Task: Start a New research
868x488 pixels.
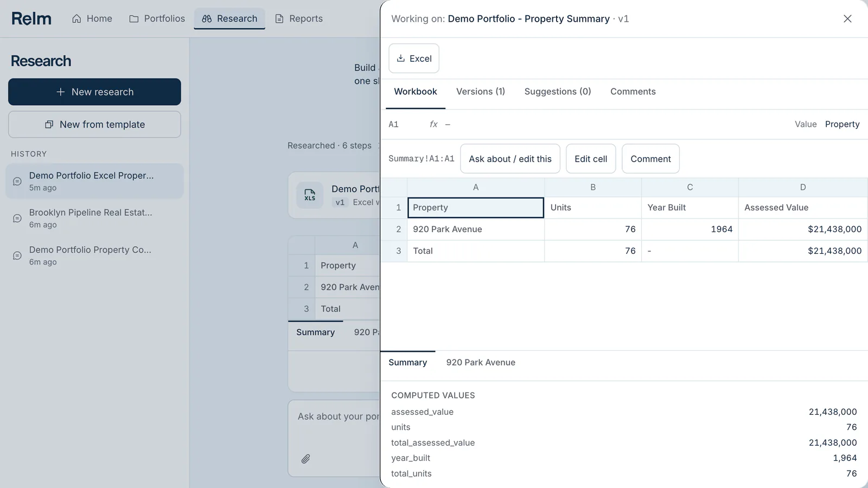Action: (94, 92)
